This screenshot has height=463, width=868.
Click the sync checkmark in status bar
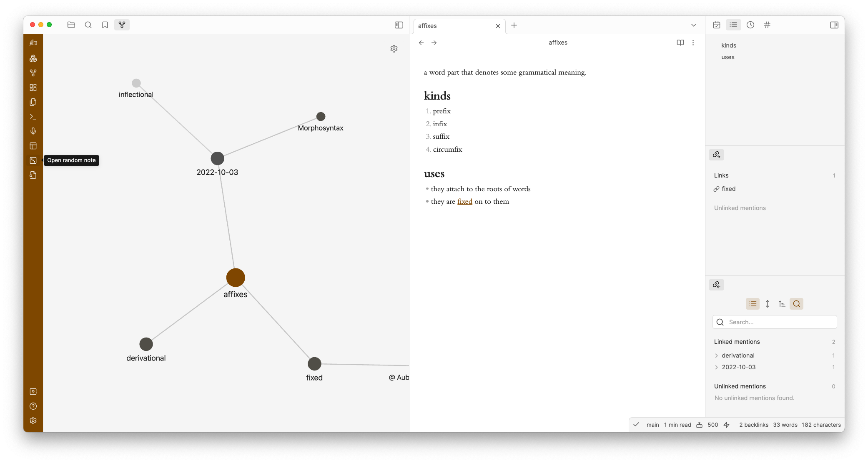[636, 425]
